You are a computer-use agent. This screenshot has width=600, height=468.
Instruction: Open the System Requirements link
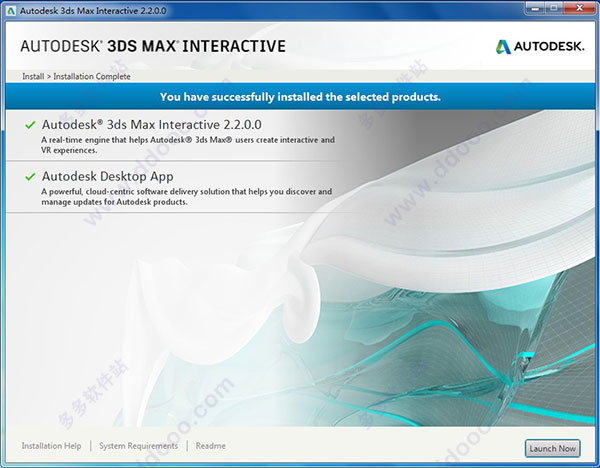pos(139,446)
